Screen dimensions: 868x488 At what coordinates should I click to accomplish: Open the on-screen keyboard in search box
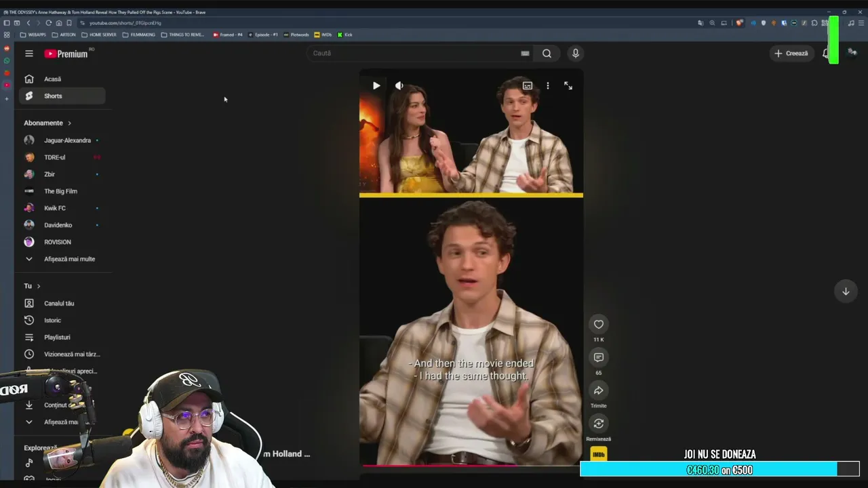coord(525,54)
